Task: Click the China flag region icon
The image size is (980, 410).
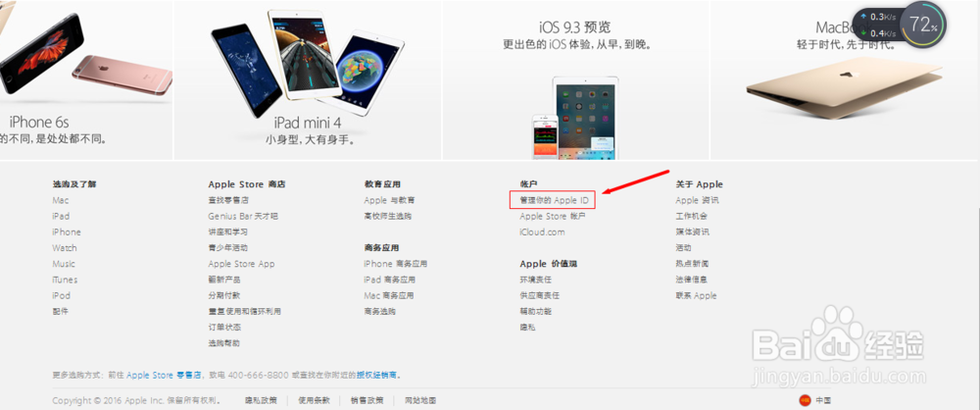Action: coord(805,400)
